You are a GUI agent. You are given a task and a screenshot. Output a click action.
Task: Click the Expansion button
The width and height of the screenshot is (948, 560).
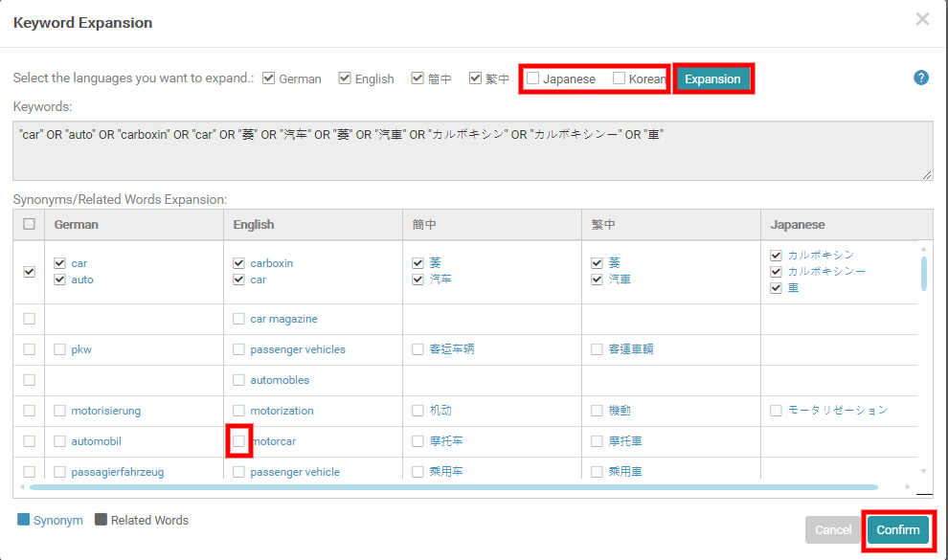(x=712, y=78)
